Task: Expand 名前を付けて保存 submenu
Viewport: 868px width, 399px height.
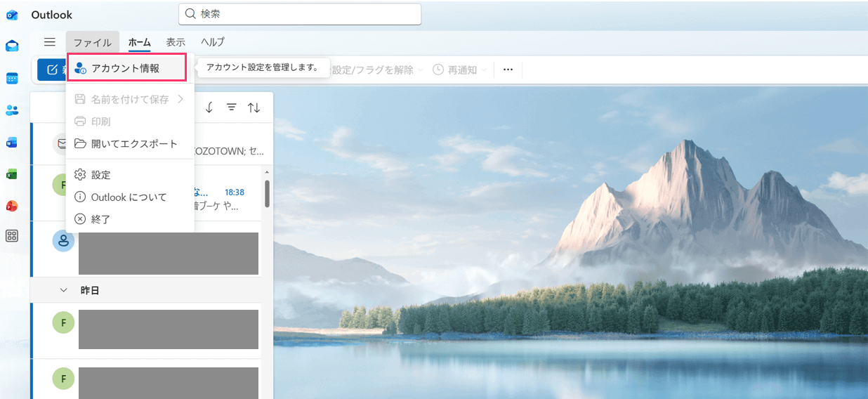Action: tap(130, 99)
